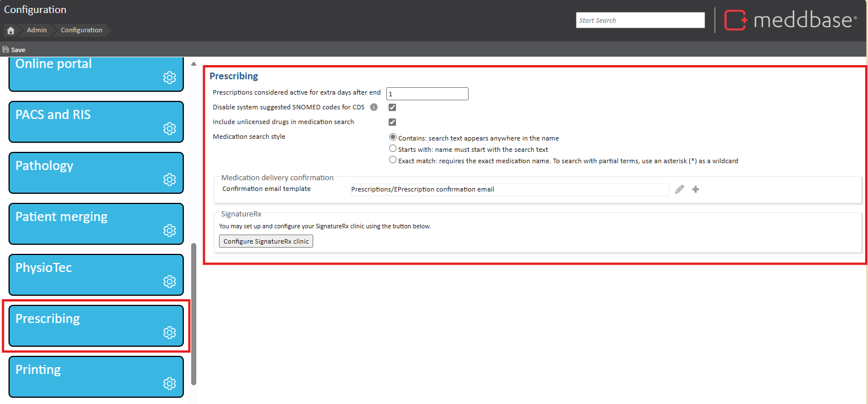Click the home icon in the breadcrumb bar
The height and width of the screenshot is (404, 868).
click(x=10, y=30)
